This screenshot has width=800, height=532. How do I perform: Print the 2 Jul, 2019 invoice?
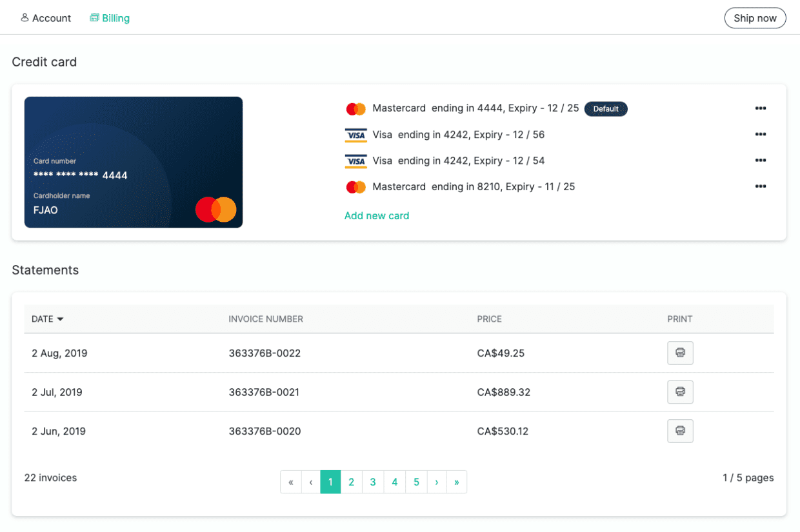click(680, 392)
